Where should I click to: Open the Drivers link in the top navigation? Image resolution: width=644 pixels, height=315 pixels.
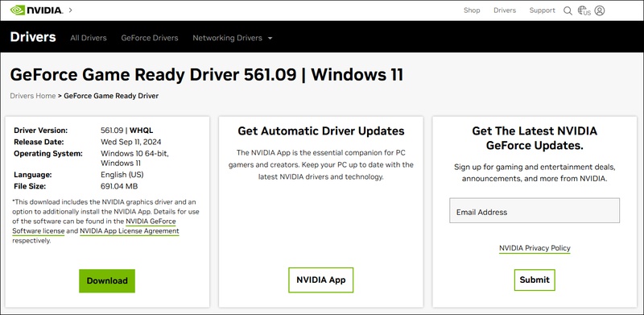(505, 10)
